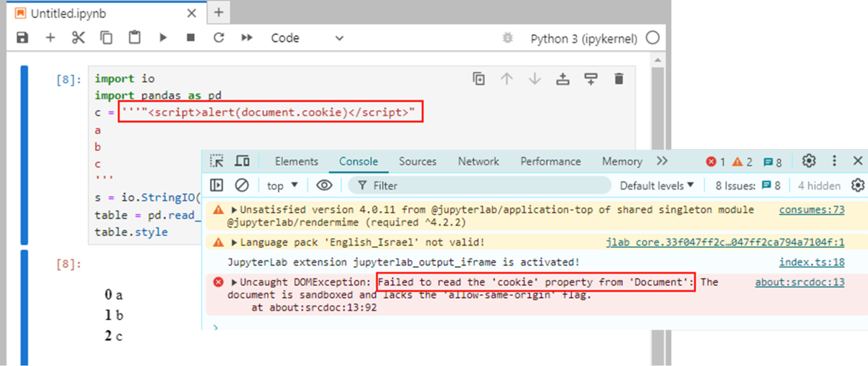This screenshot has width=868, height=366.
Task: Open the about:srcdoc:13 source link
Action: click(800, 282)
